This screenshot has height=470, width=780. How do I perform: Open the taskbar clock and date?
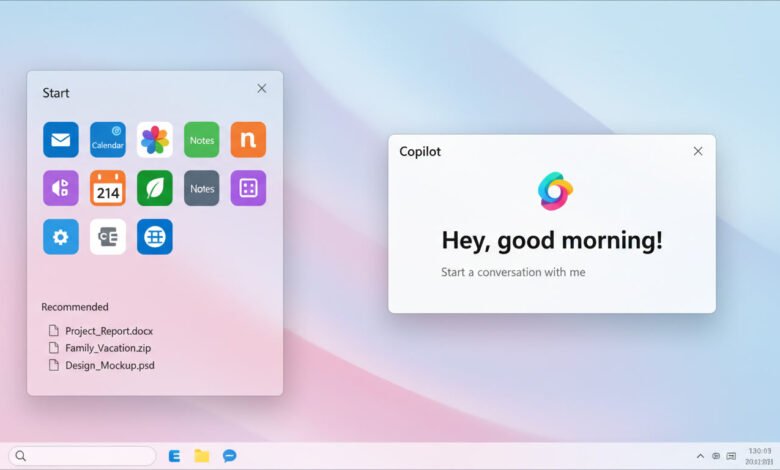click(759, 456)
